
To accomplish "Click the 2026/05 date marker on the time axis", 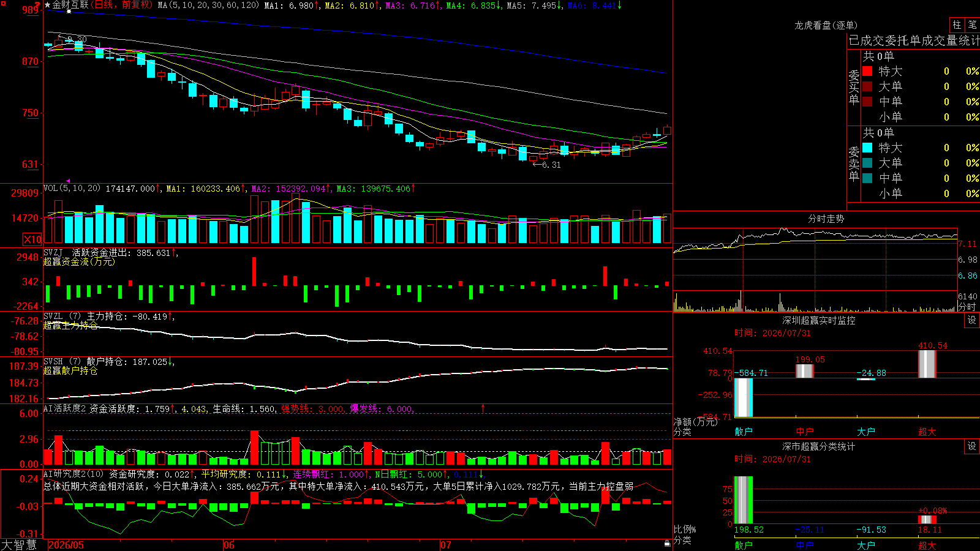I will tap(66, 545).
